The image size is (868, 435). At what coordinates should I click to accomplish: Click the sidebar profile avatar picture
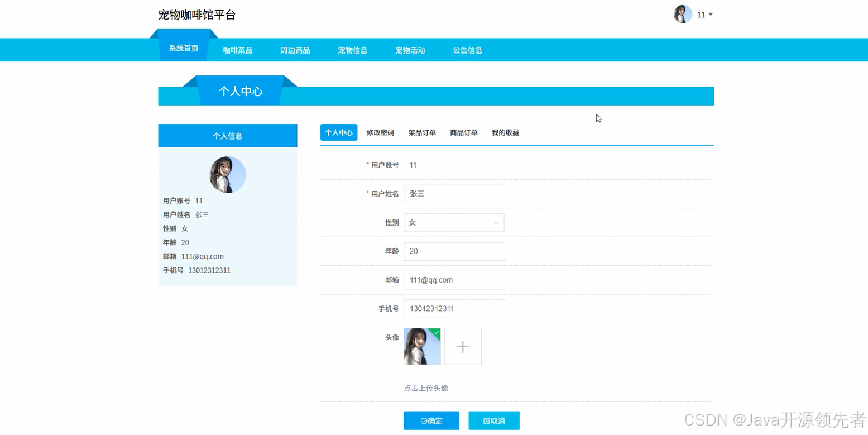pos(228,175)
